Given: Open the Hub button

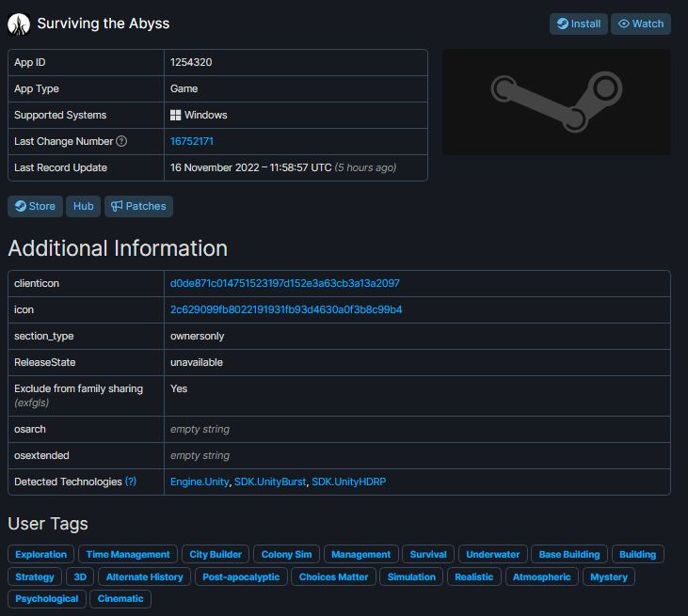Looking at the screenshot, I should tap(84, 206).
